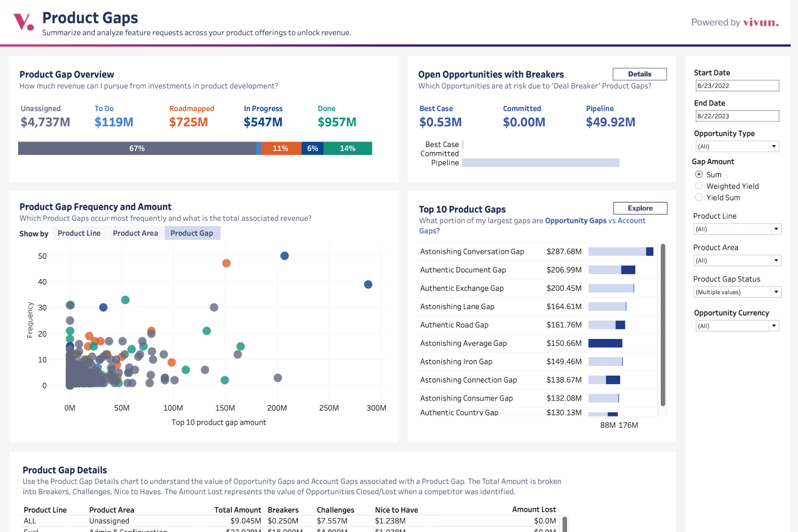Select the Product Gap tab in Show by
The height and width of the screenshot is (532, 798).
pyautogui.click(x=192, y=233)
